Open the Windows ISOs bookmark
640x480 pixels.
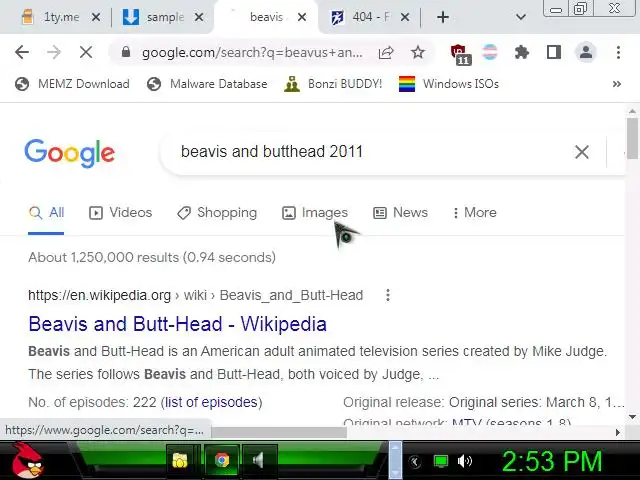449,84
